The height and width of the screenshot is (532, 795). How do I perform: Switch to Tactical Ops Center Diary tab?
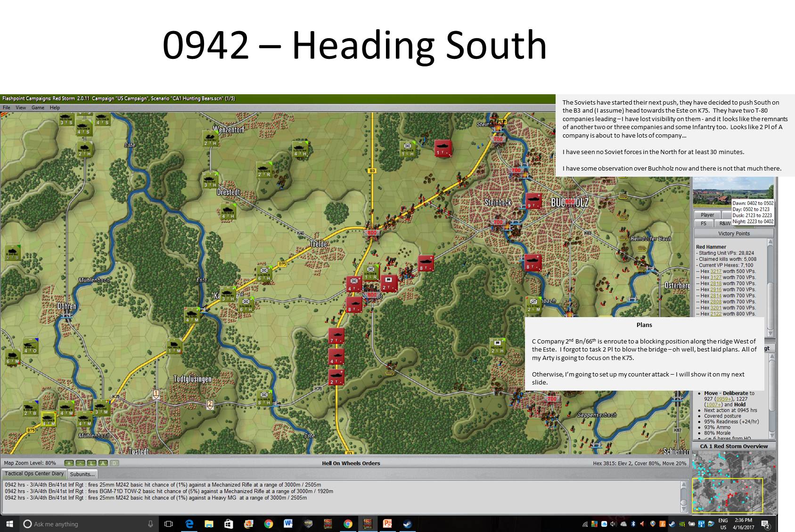pos(34,474)
